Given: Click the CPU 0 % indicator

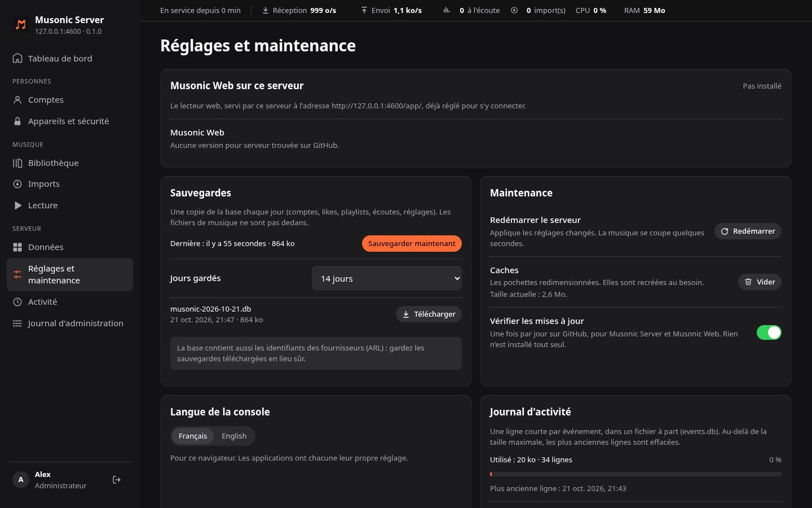Looking at the screenshot, I should [x=591, y=10].
